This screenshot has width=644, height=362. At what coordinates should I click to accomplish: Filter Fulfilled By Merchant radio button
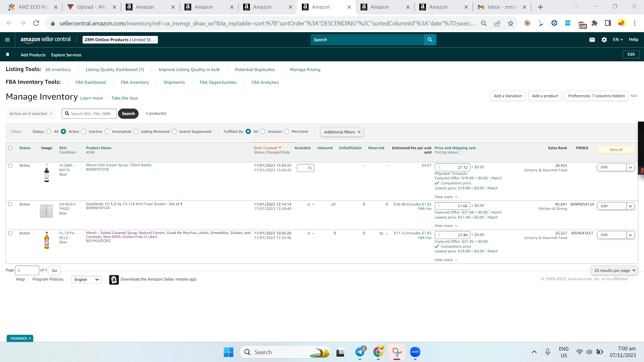[x=287, y=132]
